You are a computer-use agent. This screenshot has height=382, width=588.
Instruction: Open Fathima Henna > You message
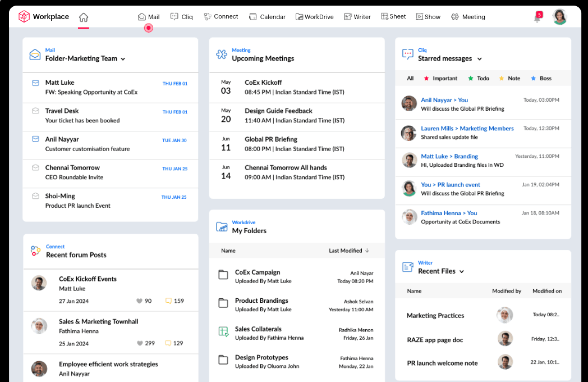coord(483,218)
